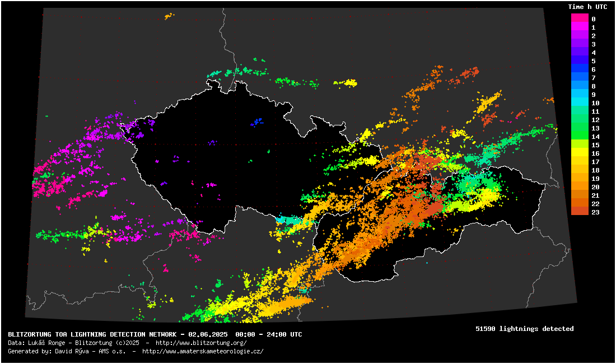
Task: Click the red-orange hour 23 legend swatch
Action: (580, 212)
